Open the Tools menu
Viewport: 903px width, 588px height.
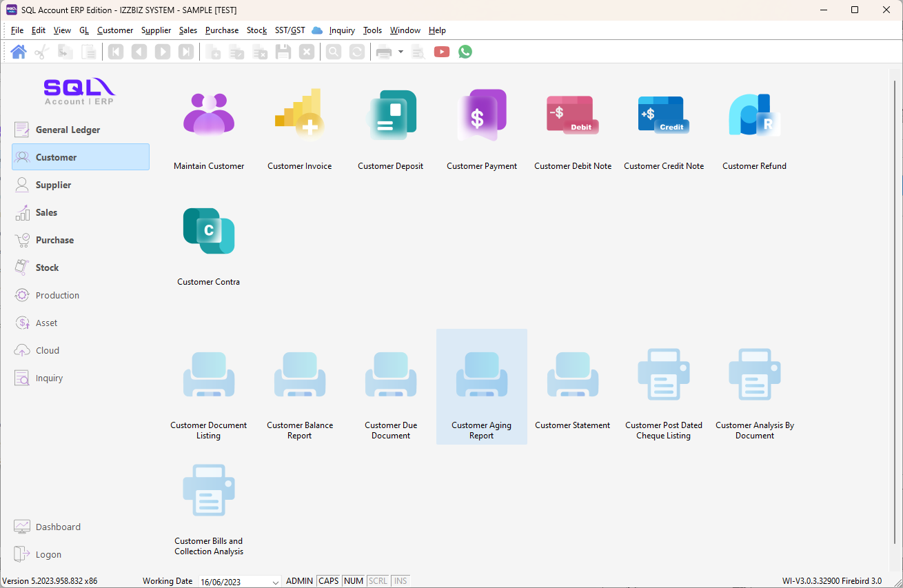[x=372, y=30]
